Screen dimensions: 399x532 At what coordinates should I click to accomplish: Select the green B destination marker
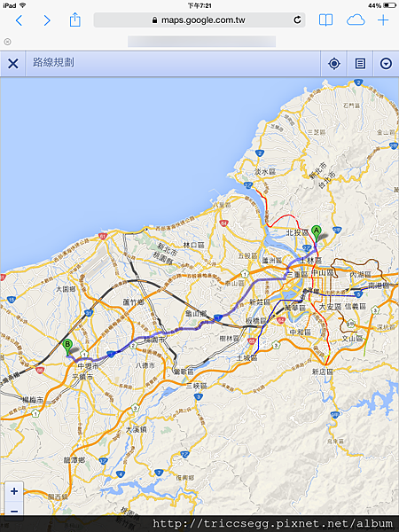(67, 347)
